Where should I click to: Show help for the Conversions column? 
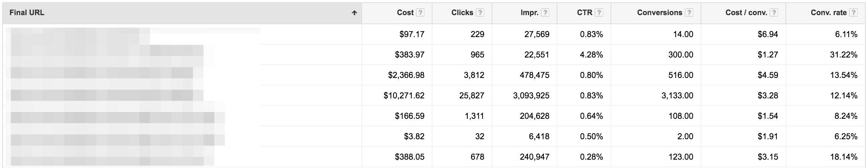(x=689, y=13)
